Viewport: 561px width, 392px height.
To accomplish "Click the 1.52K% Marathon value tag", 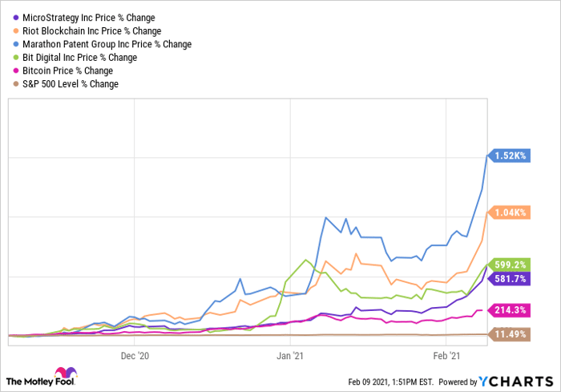I will click(x=508, y=156).
